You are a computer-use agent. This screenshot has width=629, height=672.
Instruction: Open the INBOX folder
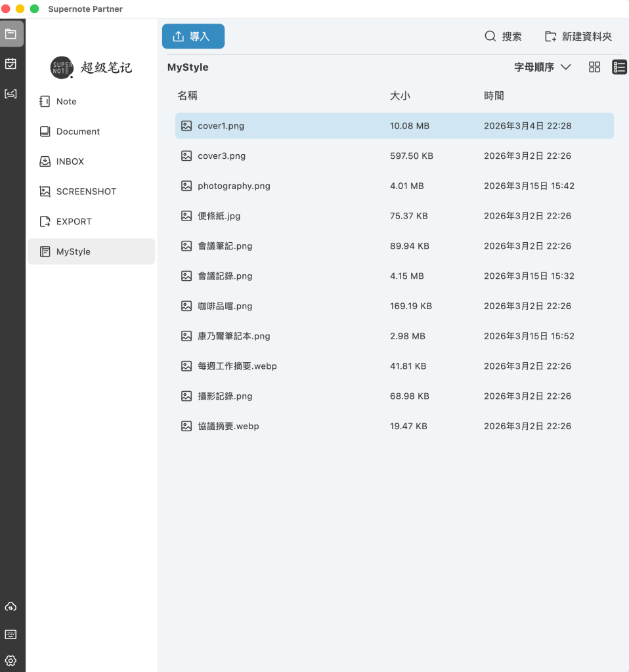click(x=91, y=161)
